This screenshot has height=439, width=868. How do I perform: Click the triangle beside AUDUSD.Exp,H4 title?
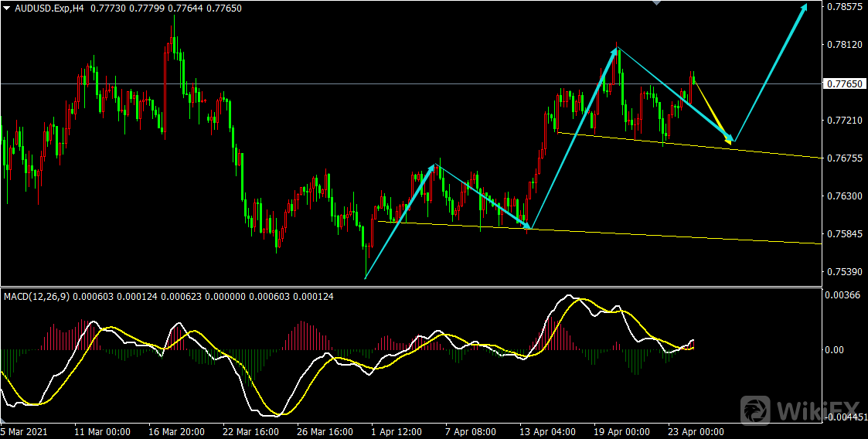6,7
